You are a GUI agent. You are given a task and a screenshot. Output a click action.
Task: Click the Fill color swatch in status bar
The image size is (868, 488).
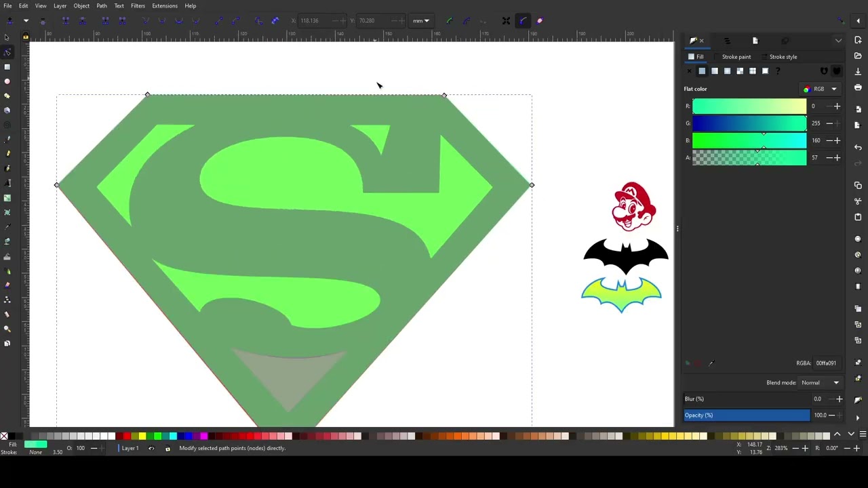click(x=35, y=445)
